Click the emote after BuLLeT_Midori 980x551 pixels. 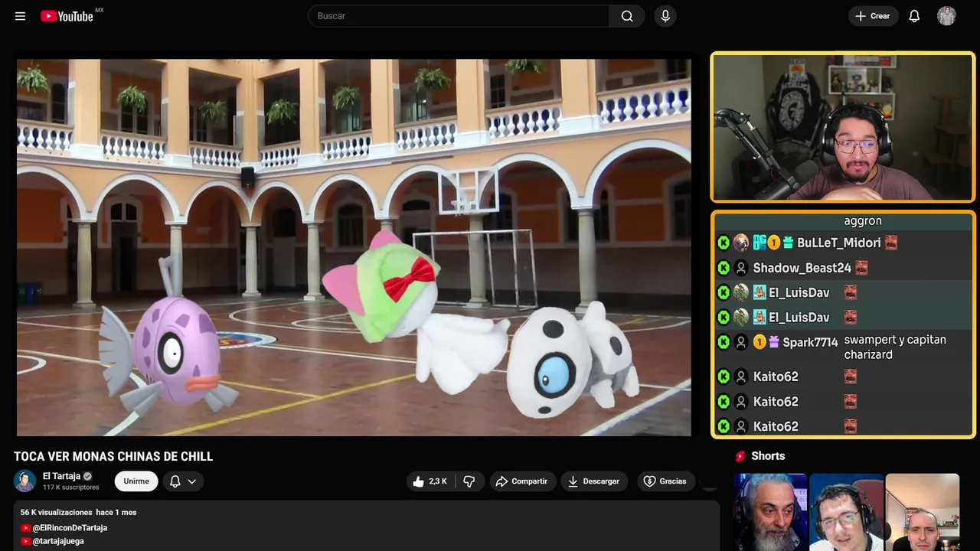[x=890, y=243]
